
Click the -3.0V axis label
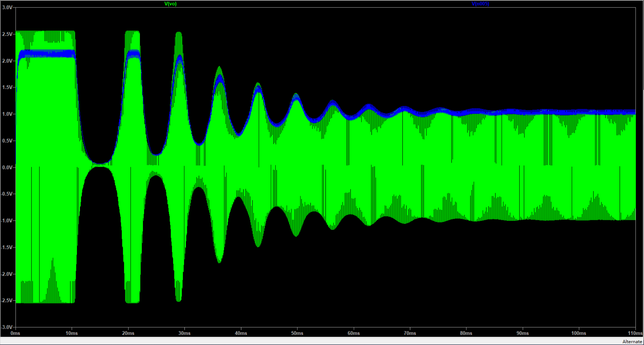(x=7, y=327)
